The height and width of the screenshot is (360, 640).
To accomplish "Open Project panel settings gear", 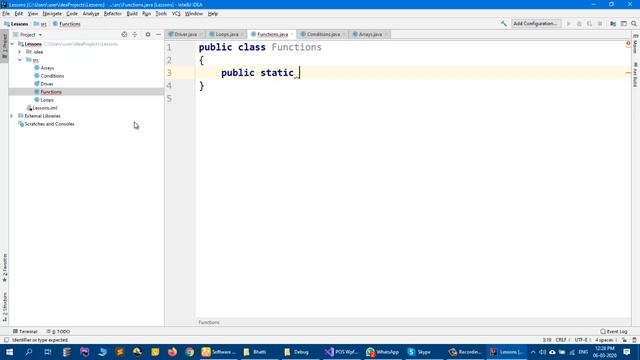I will click(148, 35).
